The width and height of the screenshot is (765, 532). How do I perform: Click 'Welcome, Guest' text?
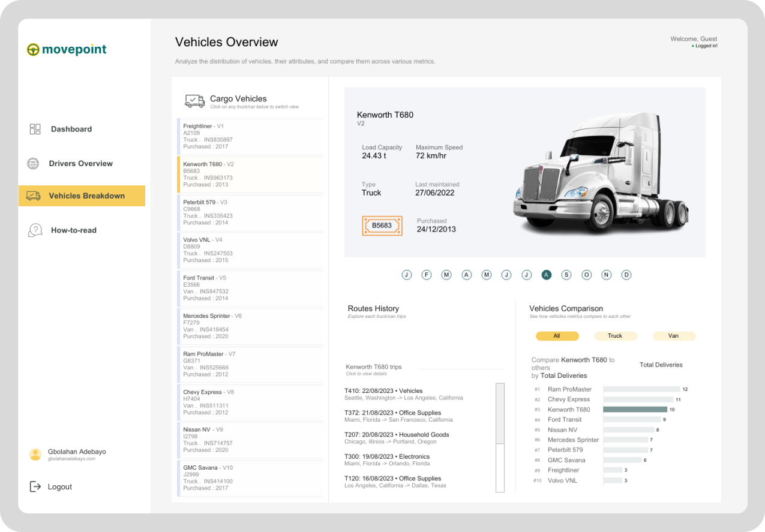694,39
